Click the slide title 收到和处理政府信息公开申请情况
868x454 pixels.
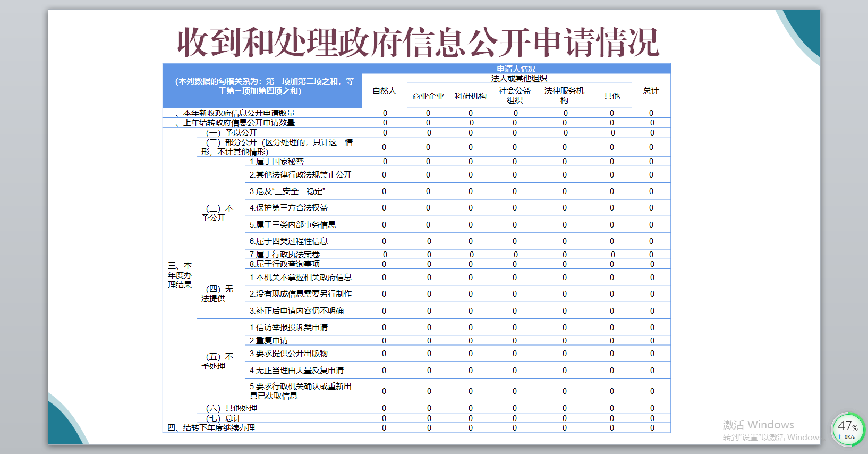click(x=418, y=43)
